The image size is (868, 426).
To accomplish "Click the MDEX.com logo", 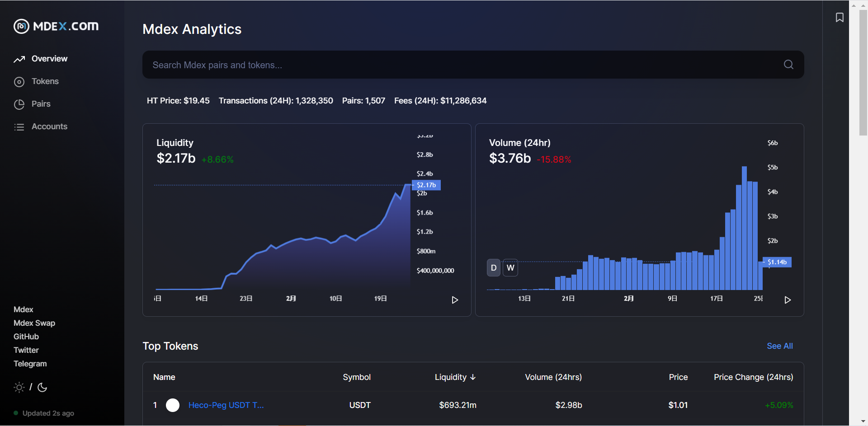I will tap(56, 26).
